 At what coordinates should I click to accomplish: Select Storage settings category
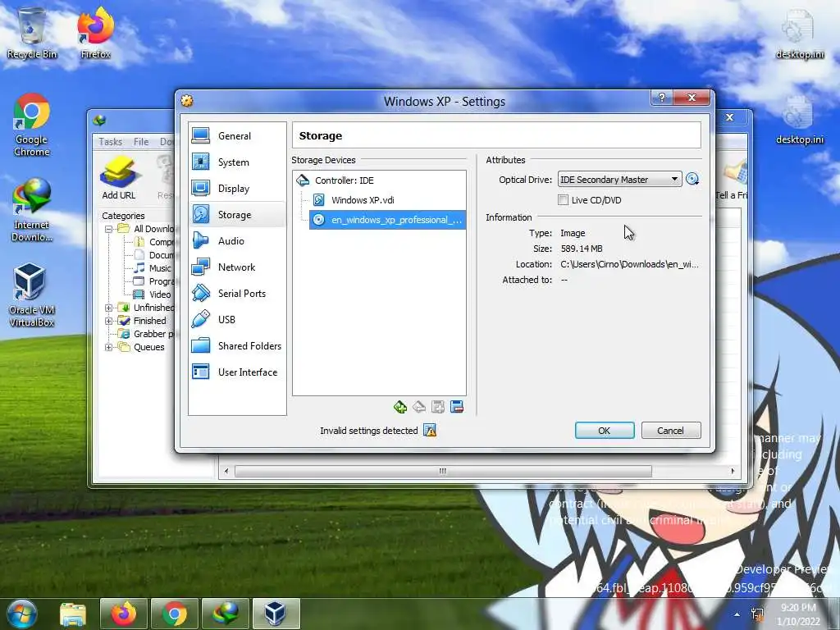pos(237,215)
